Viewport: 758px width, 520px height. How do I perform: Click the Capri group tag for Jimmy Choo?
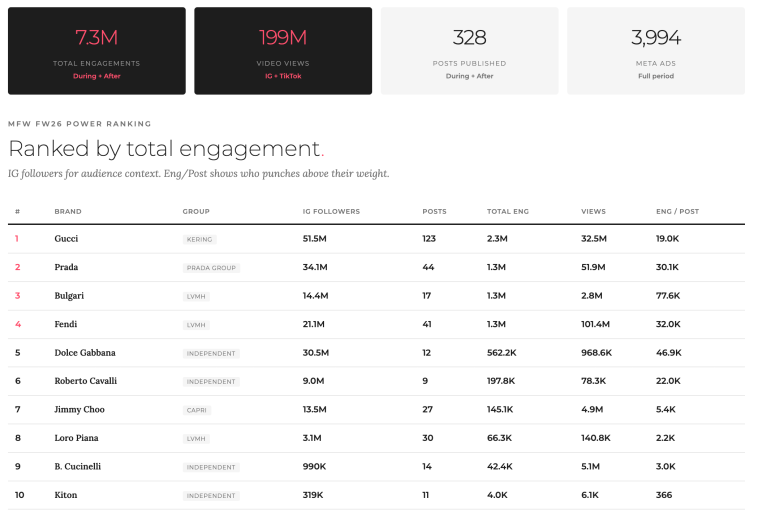point(197,410)
